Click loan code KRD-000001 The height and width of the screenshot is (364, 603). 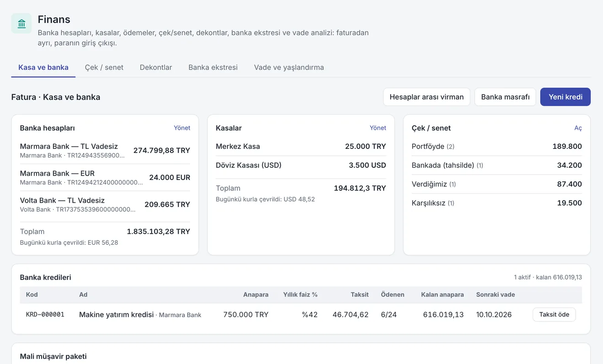45,314
